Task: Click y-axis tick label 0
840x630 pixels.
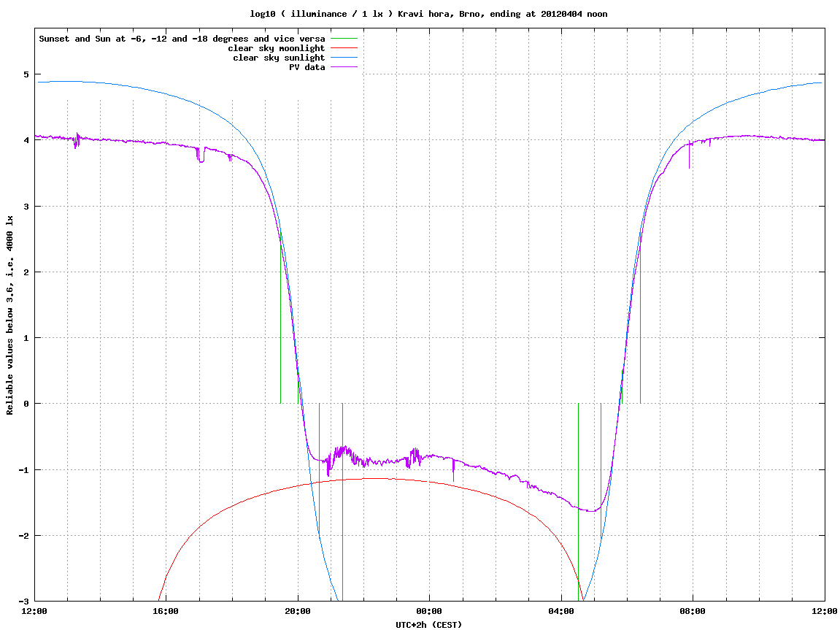Action: click(x=26, y=404)
